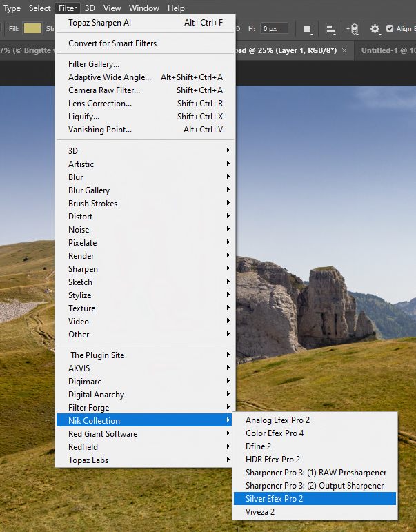
Task: Close the Layer 1 document tab
Action: pyautogui.click(x=345, y=51)
